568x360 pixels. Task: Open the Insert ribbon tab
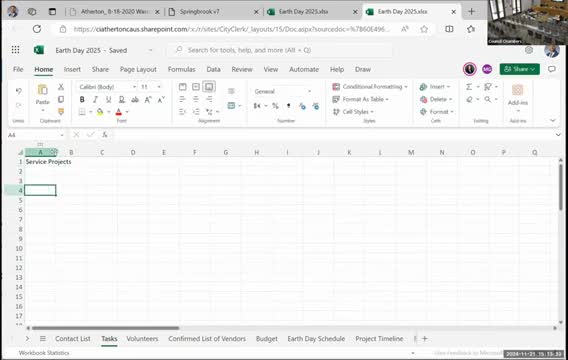72,69
